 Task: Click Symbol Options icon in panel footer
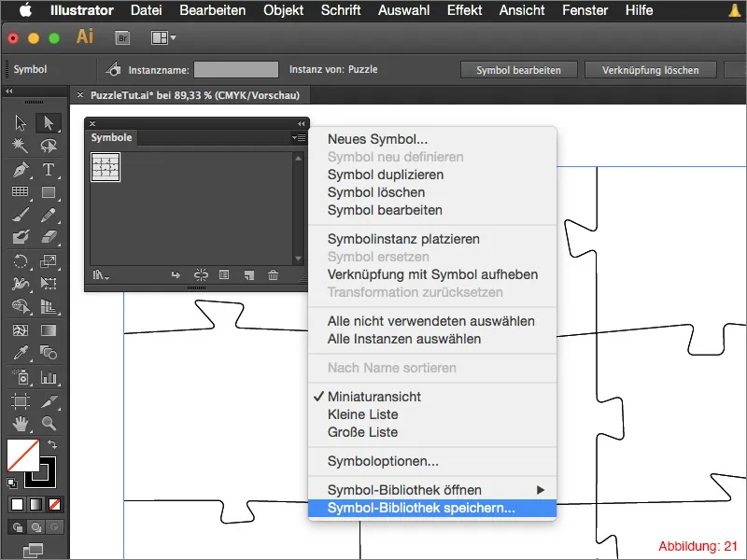(224, 274)
